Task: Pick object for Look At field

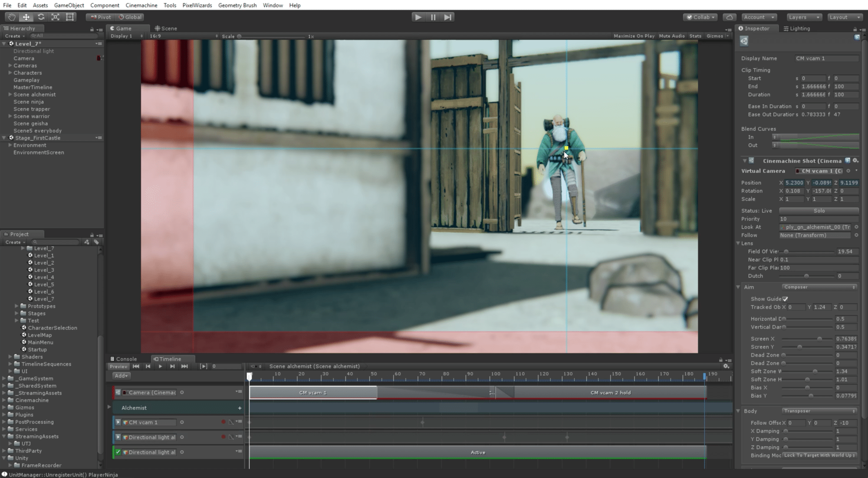Action: pyautogui.click(x=856, y=227)
